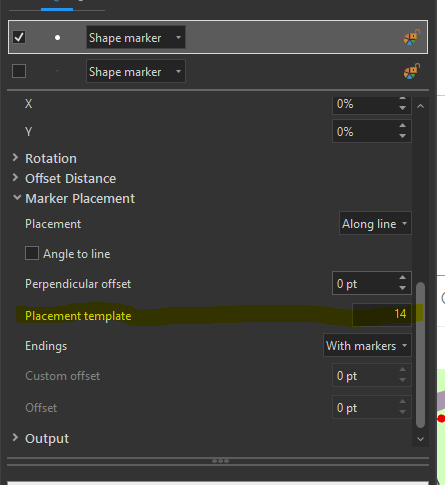The width and height of the screenshot is (445, 485).
Task: Click lock icon on first Shape marker layer
Action: tap(412, 37)
